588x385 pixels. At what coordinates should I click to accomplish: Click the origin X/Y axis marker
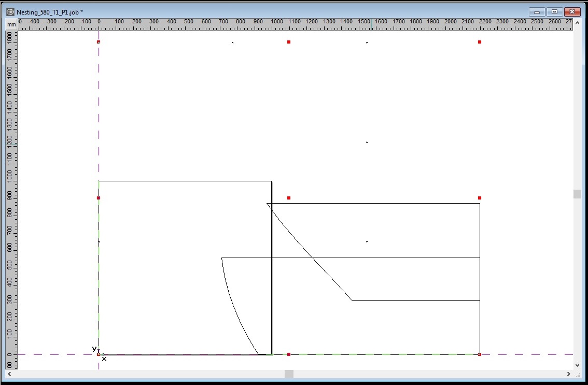coord(99,353)
